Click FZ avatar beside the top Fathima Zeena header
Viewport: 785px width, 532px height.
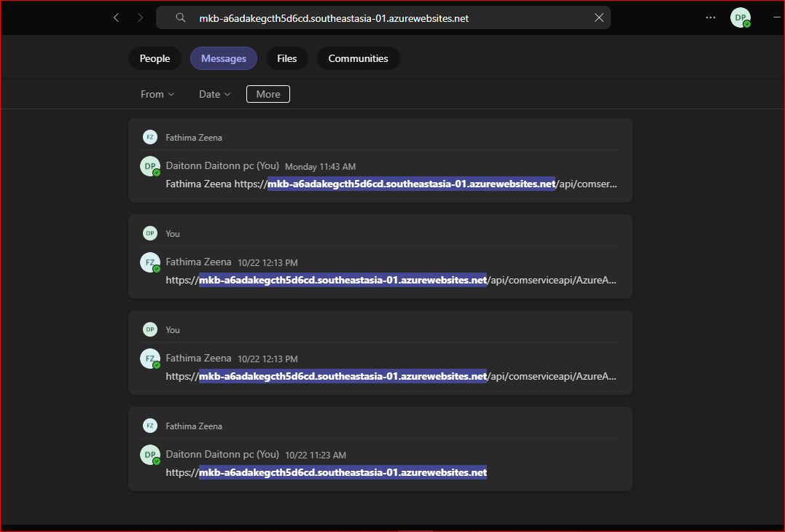(x=150, y=137)
